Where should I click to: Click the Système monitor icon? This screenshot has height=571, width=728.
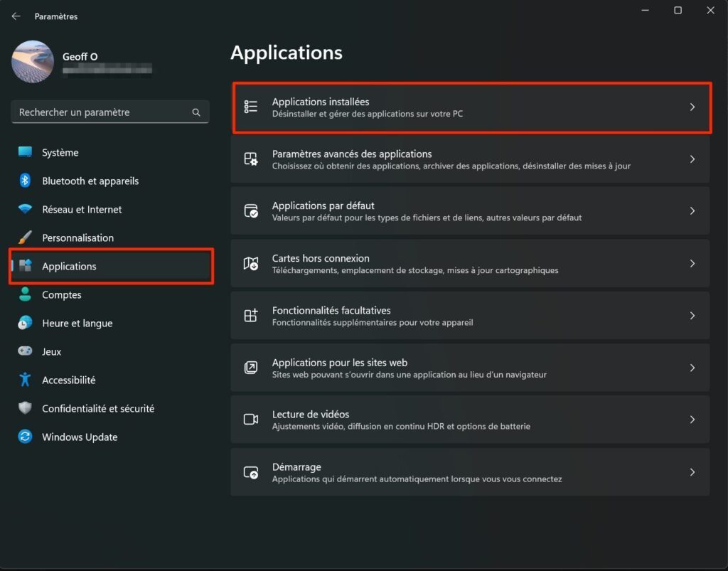pyautogui.click(x=25, y=151)
